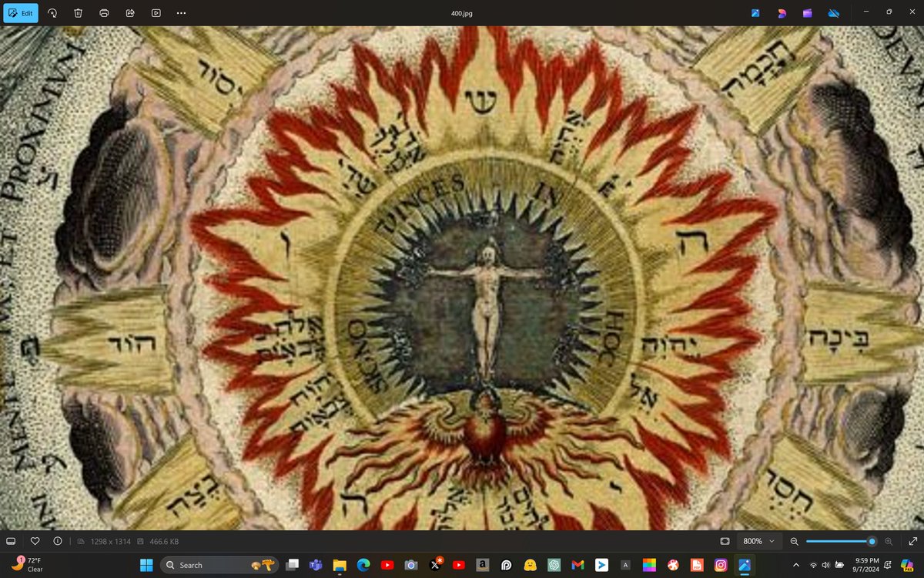Show file info with the circled i icon
This screenshot has width=924, height=578.
(x=58, y=541)
